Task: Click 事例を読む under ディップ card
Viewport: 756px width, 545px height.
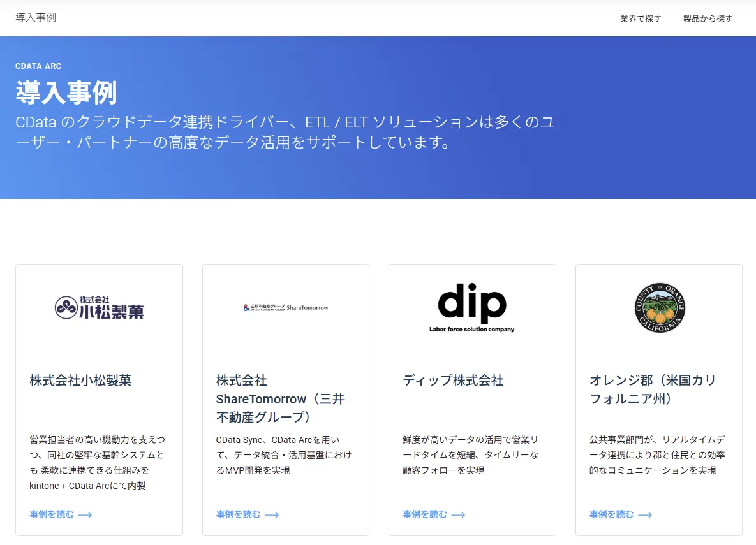Action: 425,514
